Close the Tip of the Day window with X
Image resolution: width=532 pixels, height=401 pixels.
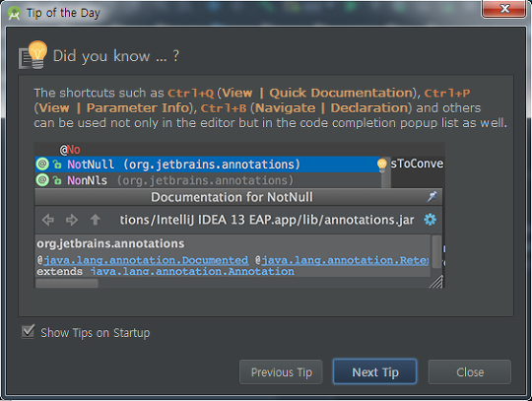[503, 9]
